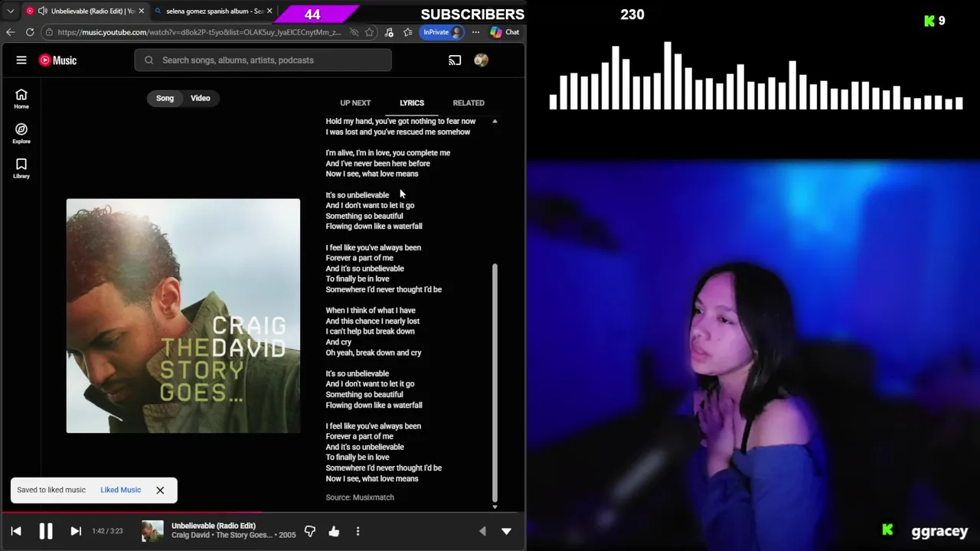
Task: Skip to the next track
Action: click(x=76, y=531)
